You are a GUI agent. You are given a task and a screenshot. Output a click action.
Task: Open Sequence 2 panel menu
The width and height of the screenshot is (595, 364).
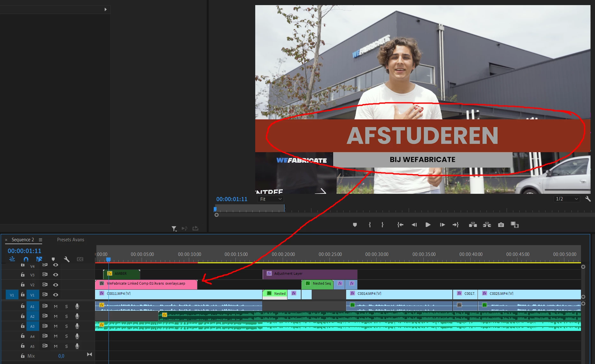pos(41,240)
